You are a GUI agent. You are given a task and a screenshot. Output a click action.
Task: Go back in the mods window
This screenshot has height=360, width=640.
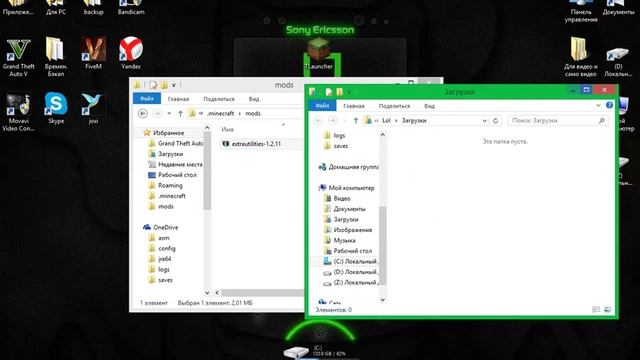142,113
